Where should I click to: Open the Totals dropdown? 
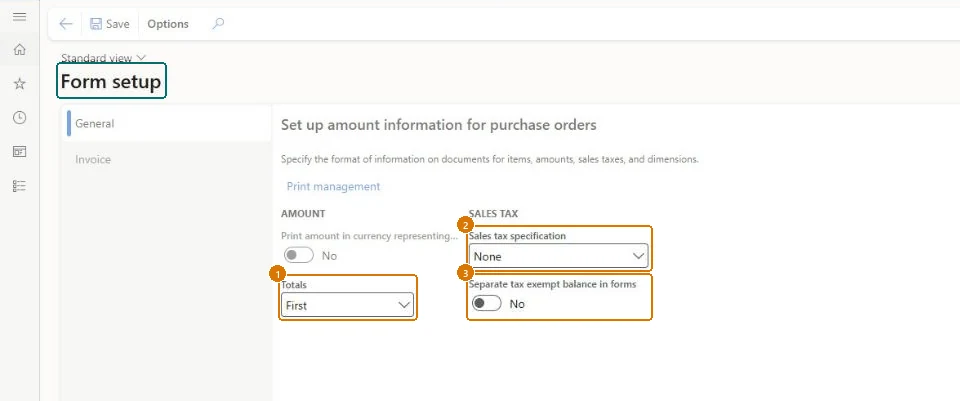[347, 305]
